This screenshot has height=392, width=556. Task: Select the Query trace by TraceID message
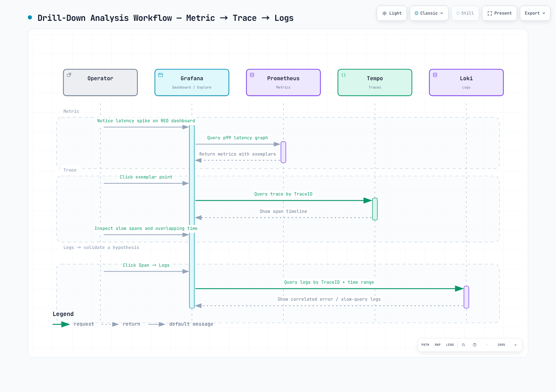283,194
